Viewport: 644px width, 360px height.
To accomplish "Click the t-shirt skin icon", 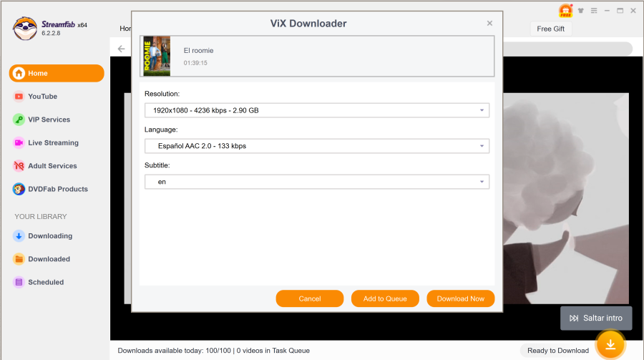I will 581,11.
